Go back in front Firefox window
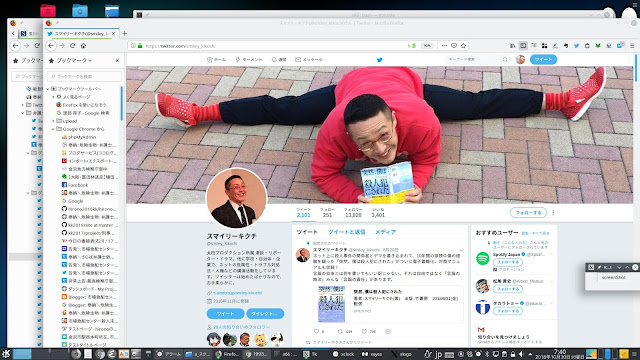The height and width of the screenshot is (360, 640). (x=51, y=46)
